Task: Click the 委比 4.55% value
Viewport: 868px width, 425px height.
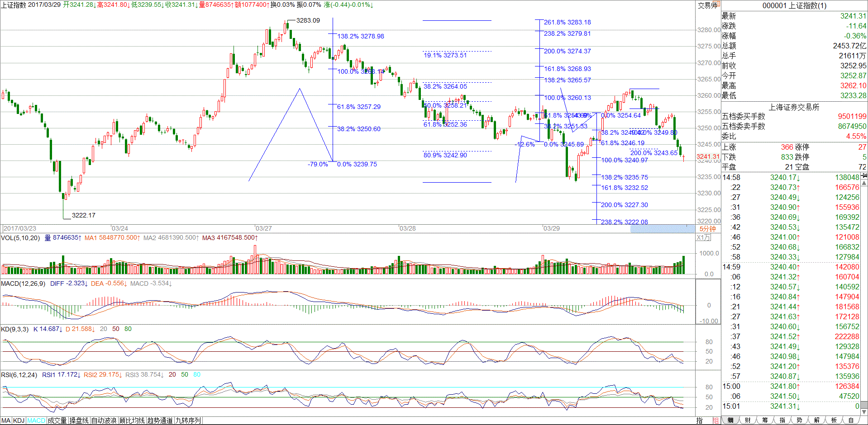Action: 856,137
